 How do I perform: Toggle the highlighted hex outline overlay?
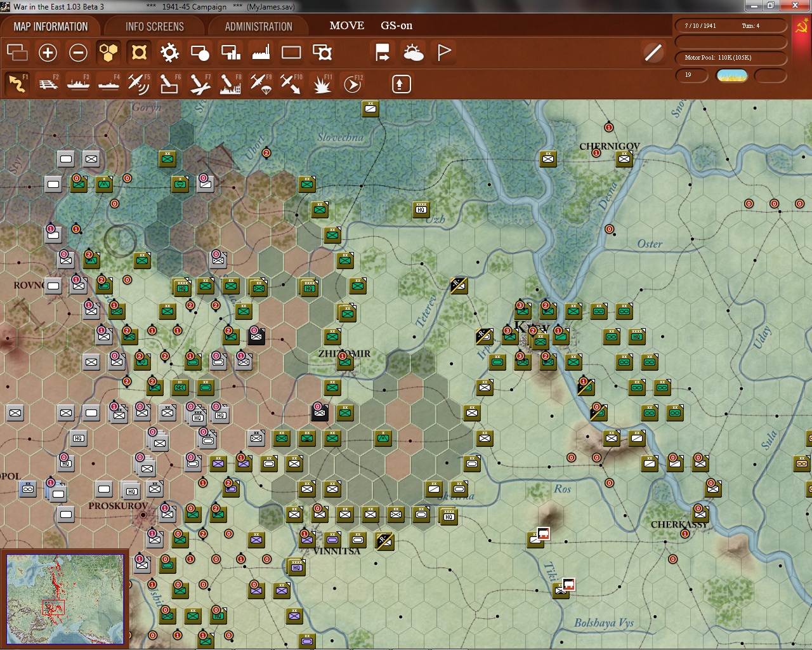[139, 53]
